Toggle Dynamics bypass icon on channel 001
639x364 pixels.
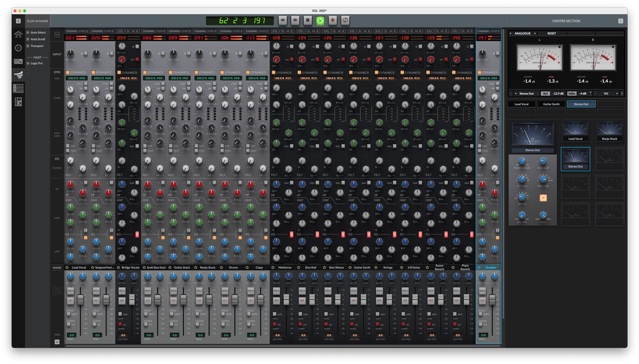[x=68, y=72]
